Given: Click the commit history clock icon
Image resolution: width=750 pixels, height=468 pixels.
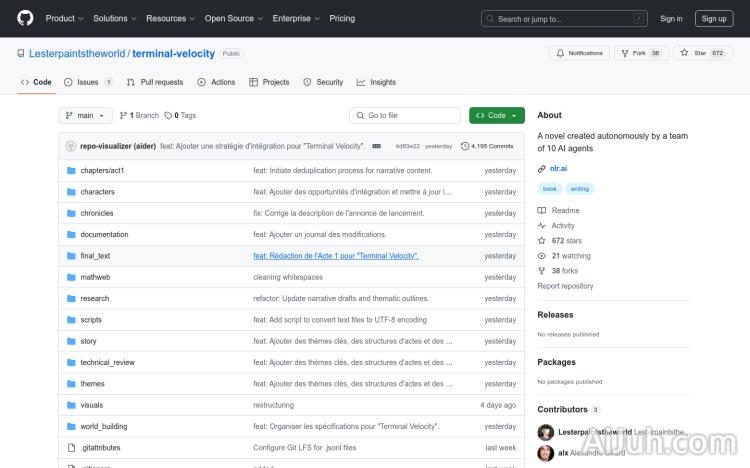Looking at the screenshot, I should pyautogui.click(x=465, y=146).
